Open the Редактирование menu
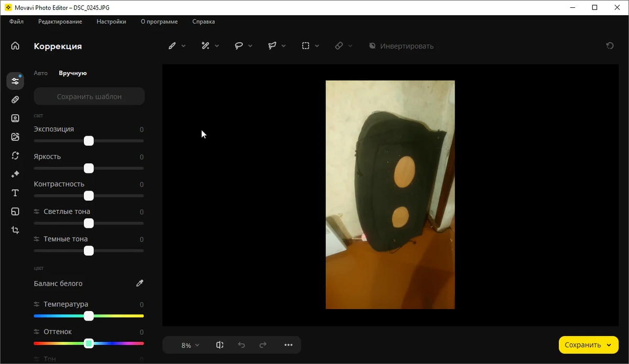 tap(60, 21)
